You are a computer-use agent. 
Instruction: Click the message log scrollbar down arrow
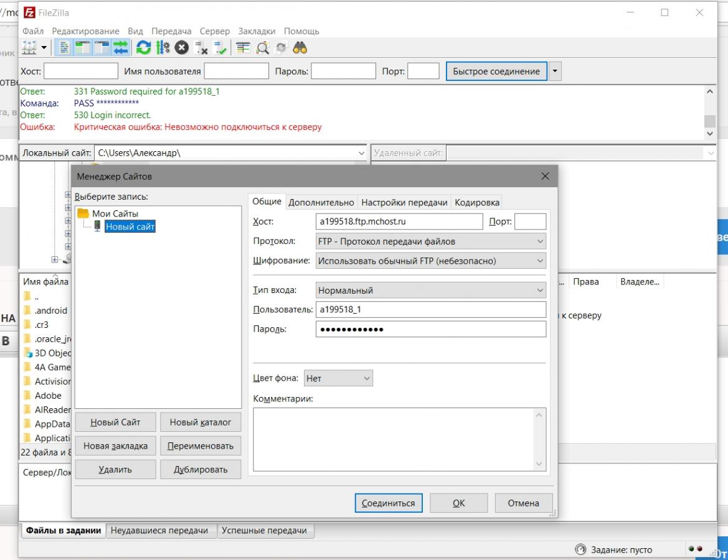[709, 134]
